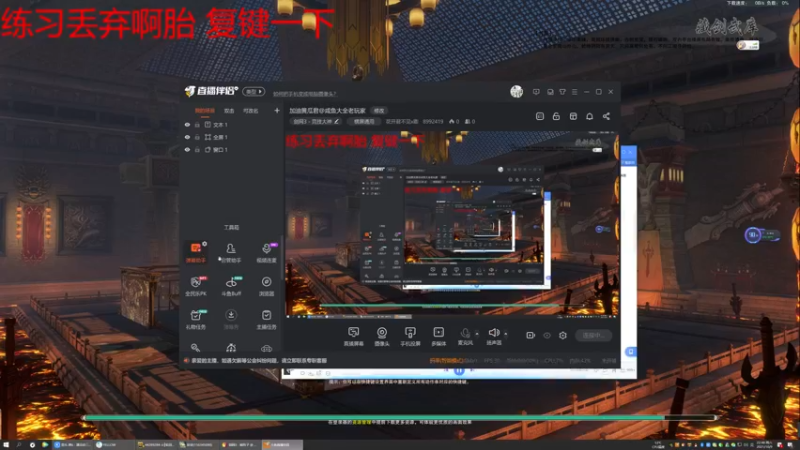800x450 pixels.
Task: Click the 横屏通用 pill button
Action: [x=364, y=121]
